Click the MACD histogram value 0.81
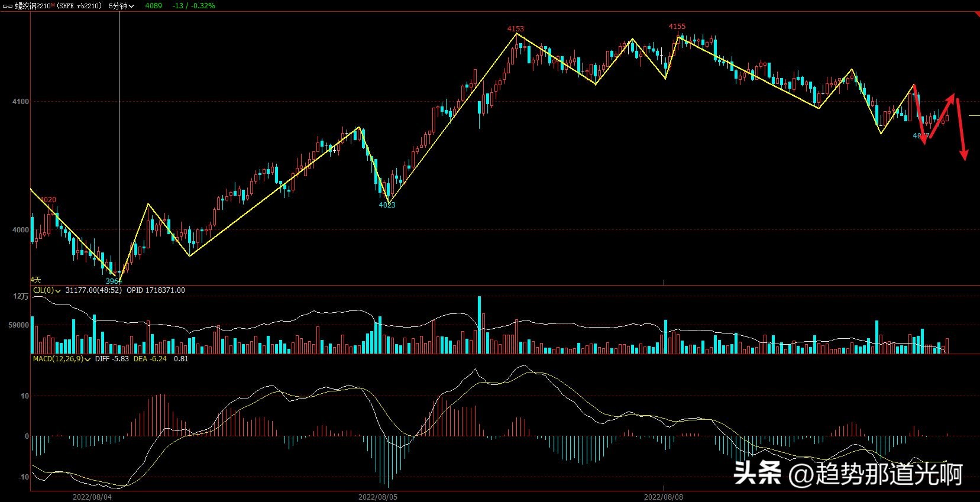The width and height of the screenshot is (980, 502). [x=181, y=359]
